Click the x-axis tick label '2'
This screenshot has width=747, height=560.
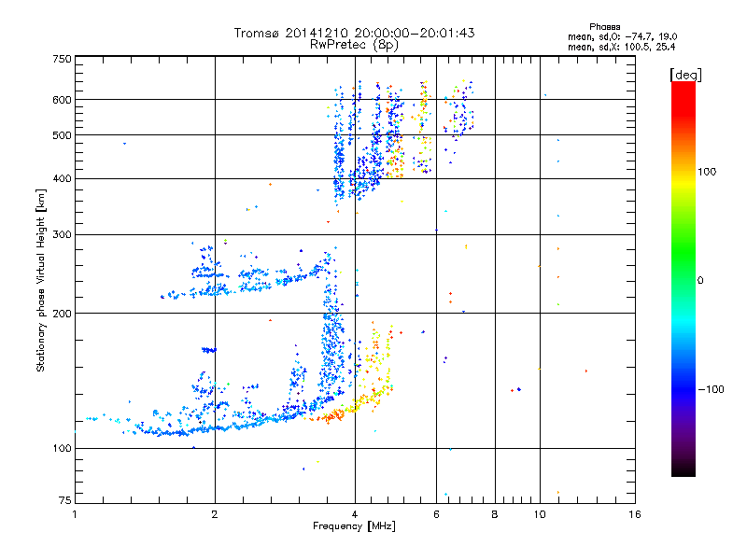(215, 514)
